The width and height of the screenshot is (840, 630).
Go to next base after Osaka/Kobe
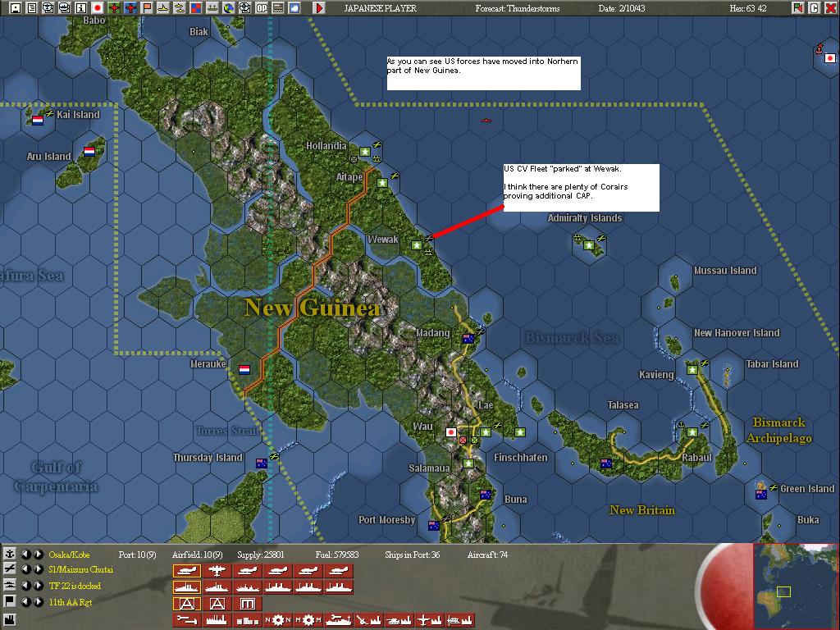coord(38,555)
